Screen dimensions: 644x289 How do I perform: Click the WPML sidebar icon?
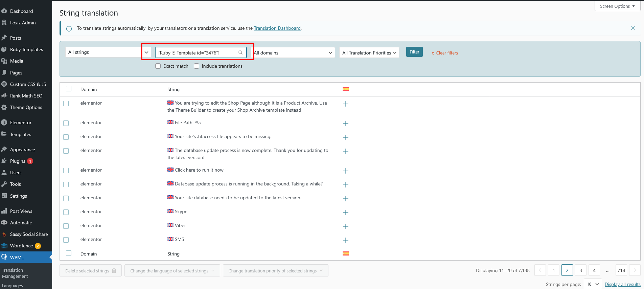point(4,257)
